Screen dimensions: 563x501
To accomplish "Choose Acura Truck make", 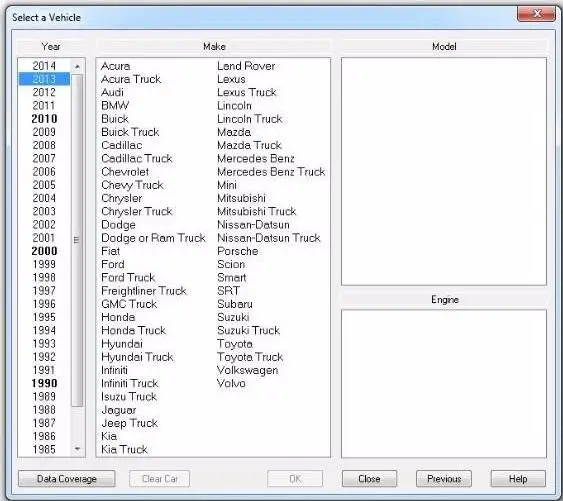I will pos(131,79).
